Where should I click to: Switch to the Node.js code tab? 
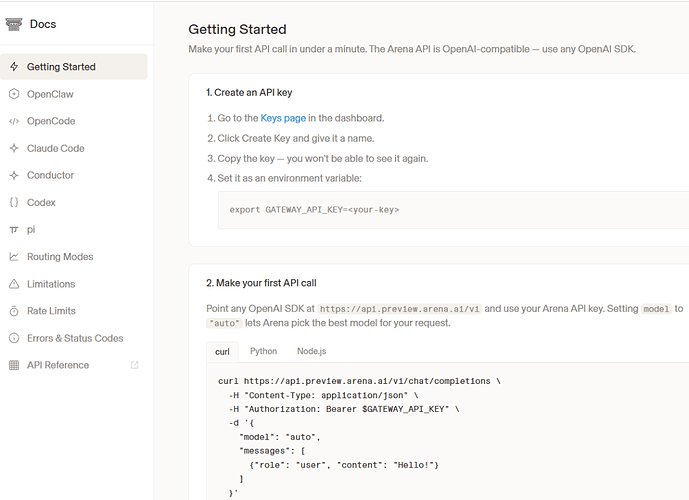pyautogui.click(x=312, y=351)
